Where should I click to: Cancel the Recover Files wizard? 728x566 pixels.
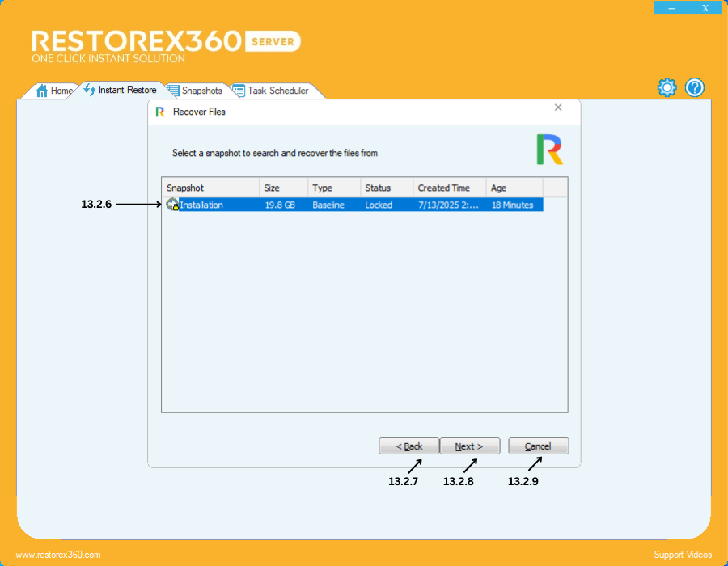click(538, 446)
